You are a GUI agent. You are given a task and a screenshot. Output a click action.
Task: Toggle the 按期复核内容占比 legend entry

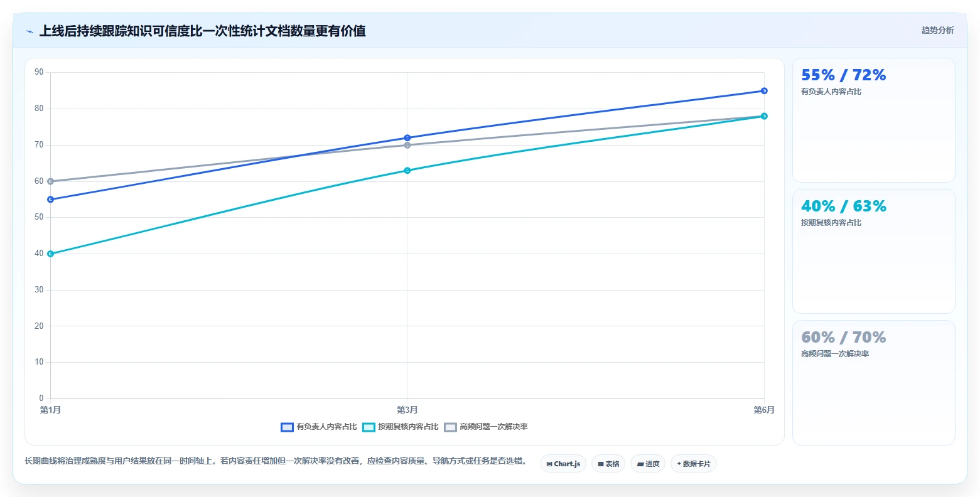401,427
